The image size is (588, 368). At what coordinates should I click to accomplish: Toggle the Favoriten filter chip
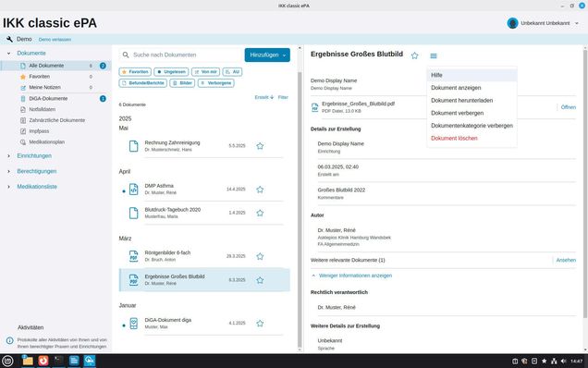pyautogui.click(x=135, y=71)
